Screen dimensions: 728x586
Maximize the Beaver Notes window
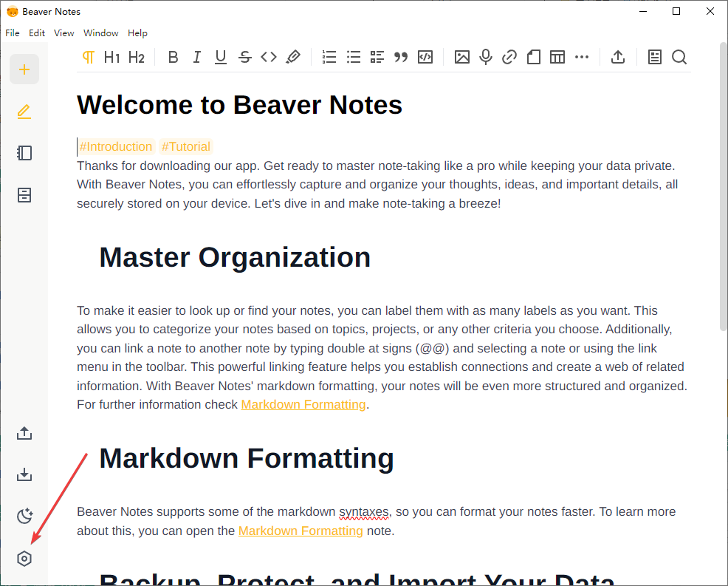click(x=676, y=12)
